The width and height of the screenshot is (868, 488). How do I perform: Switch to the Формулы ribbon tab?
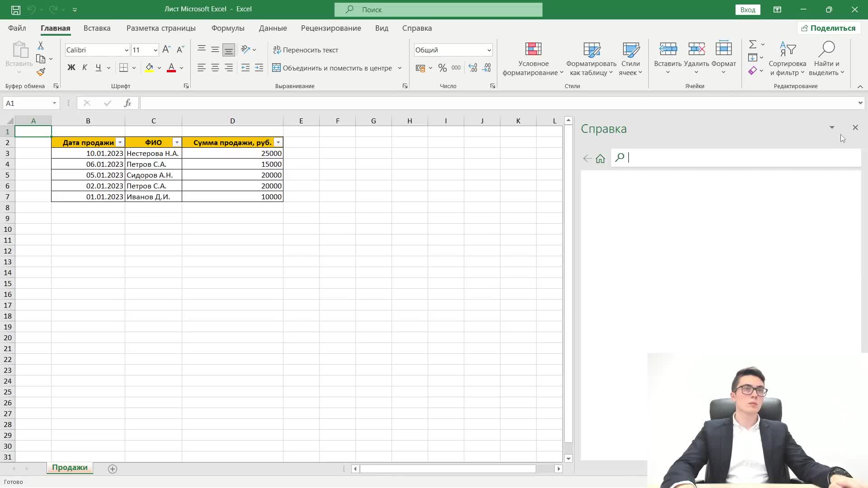228,28
